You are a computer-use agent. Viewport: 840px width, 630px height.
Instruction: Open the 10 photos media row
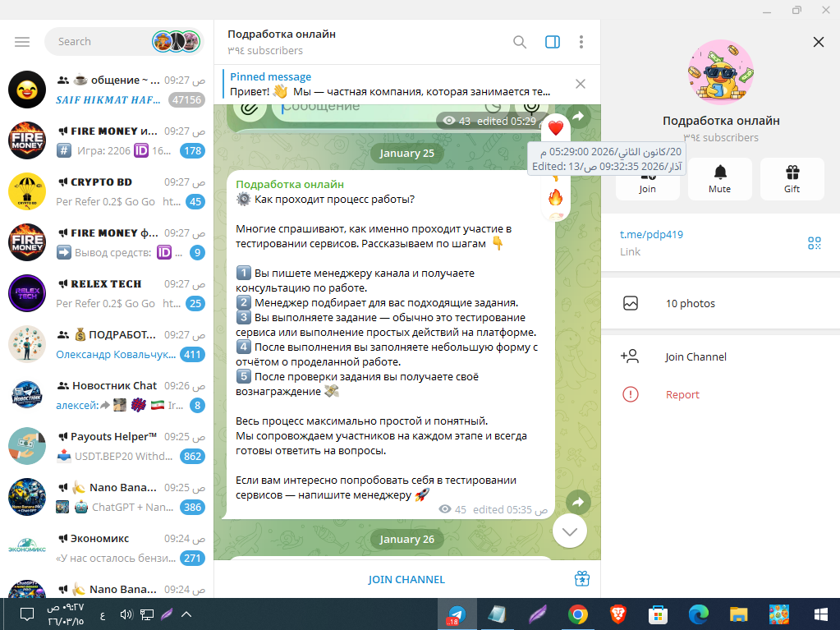(721, 303)
